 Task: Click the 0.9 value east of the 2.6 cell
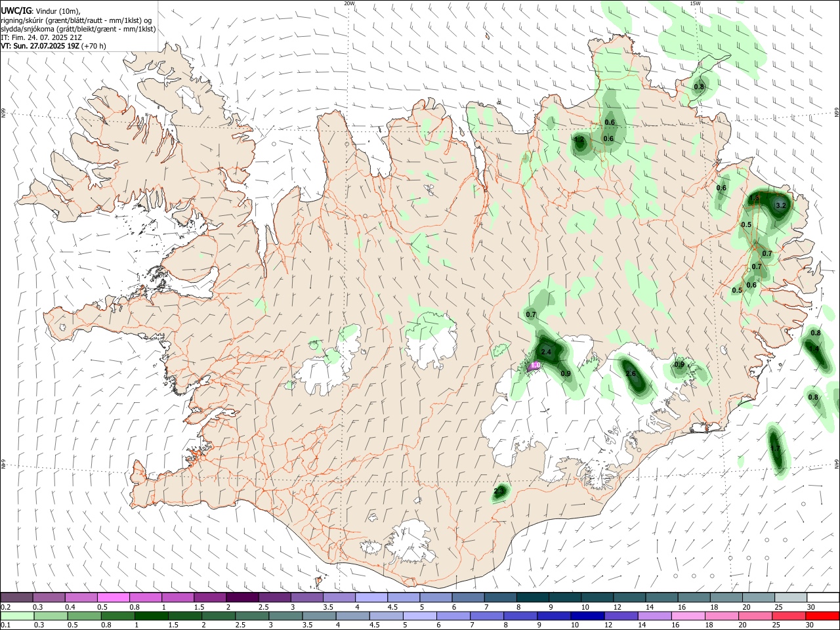679,365
